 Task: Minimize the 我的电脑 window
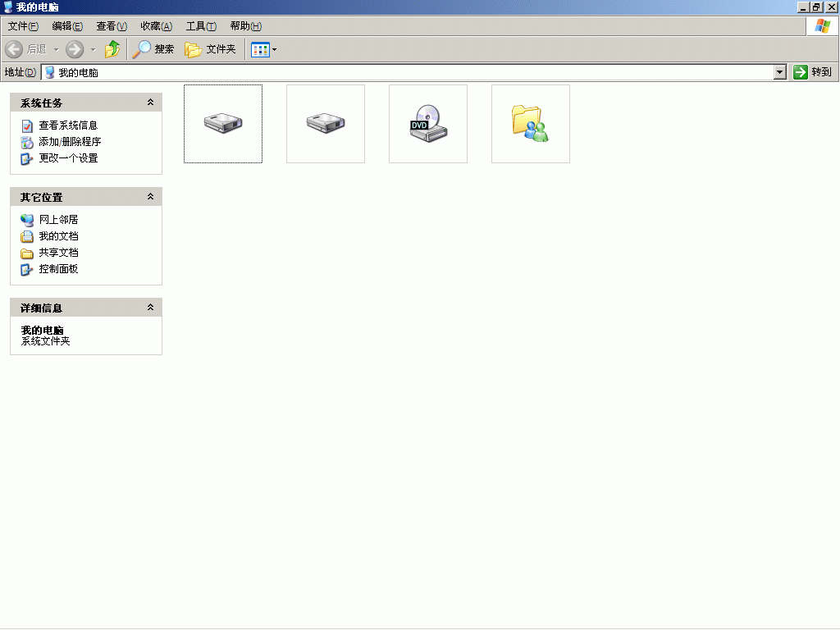(803, 7)
